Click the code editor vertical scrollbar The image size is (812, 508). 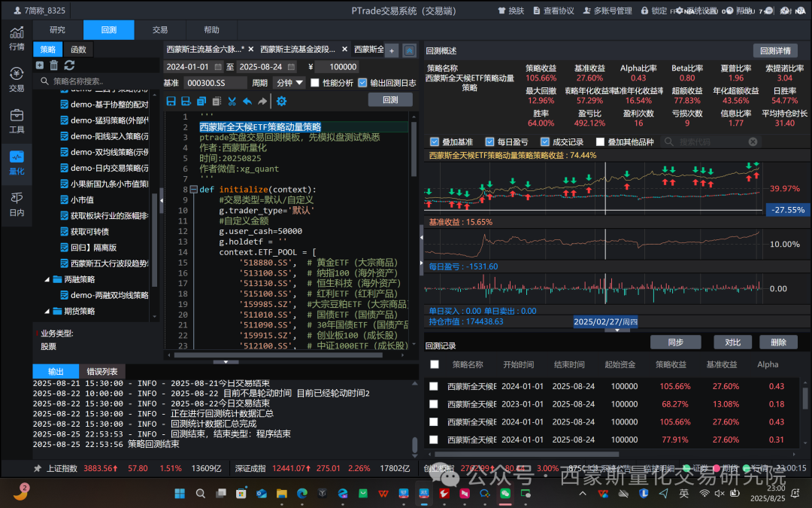(x=414, y=151)
